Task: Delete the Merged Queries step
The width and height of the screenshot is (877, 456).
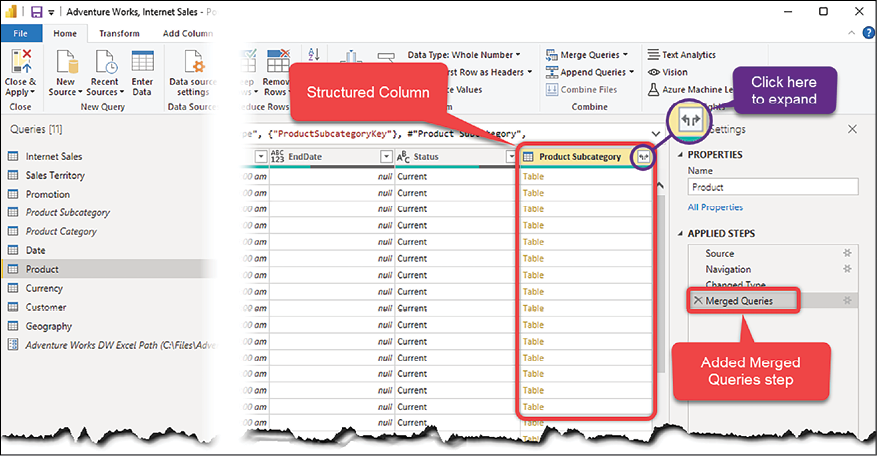Action: [x=697, y=300]
